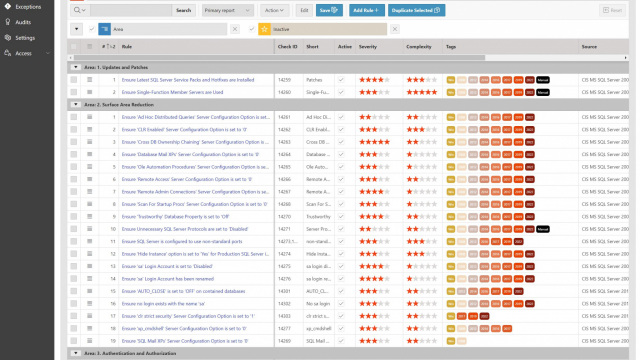This screenshot has height=360, width=640.
Task: Collapse the Area 2 Surface Area Reduction group
Action: (x=76, y=104)
